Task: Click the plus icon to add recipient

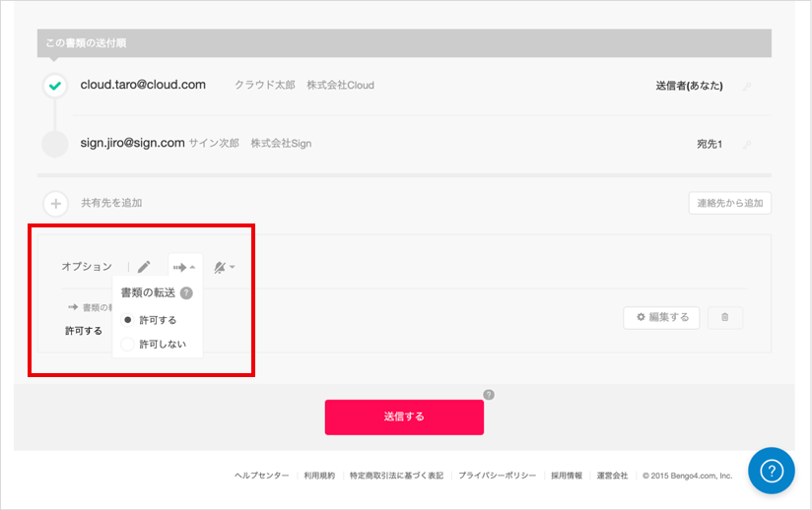Action: pyautogui.click(x=56, y=203)
